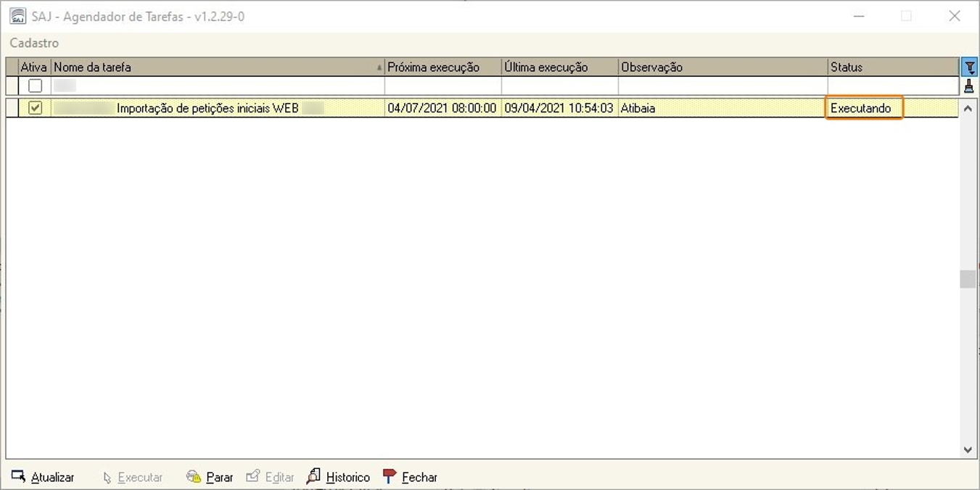This screenshot has height=490, width=980.
Task: Click the Executando status cell
Action: point(863,109)
